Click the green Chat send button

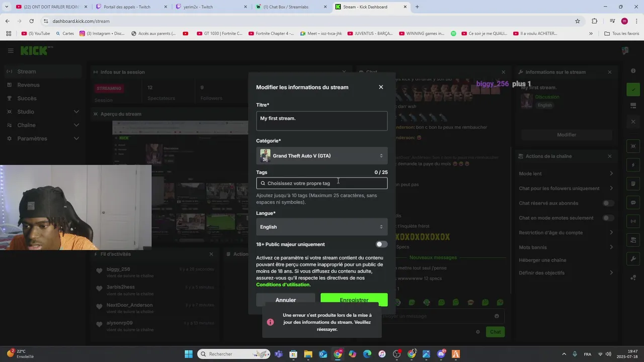pyautogui.click(x=495, y=332)
